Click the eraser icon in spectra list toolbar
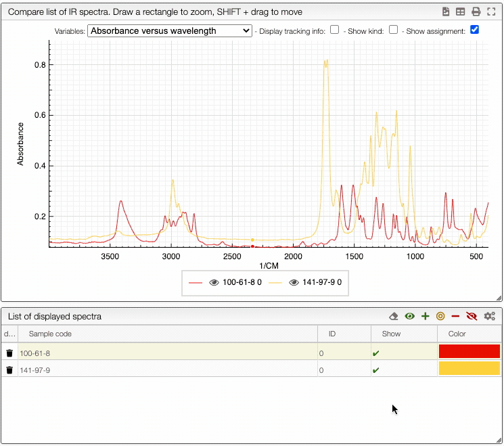 pos(394,317)
